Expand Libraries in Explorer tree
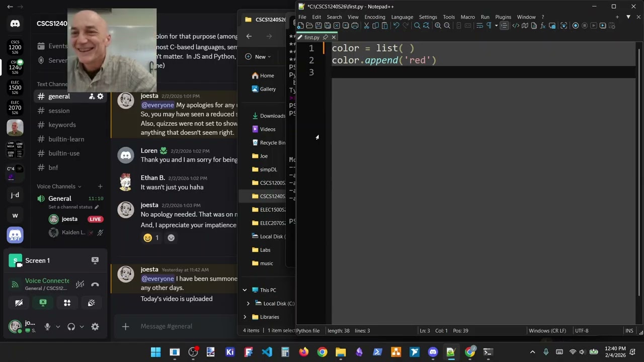The height and width of the screenshot is (362, 644). point(245,317)
